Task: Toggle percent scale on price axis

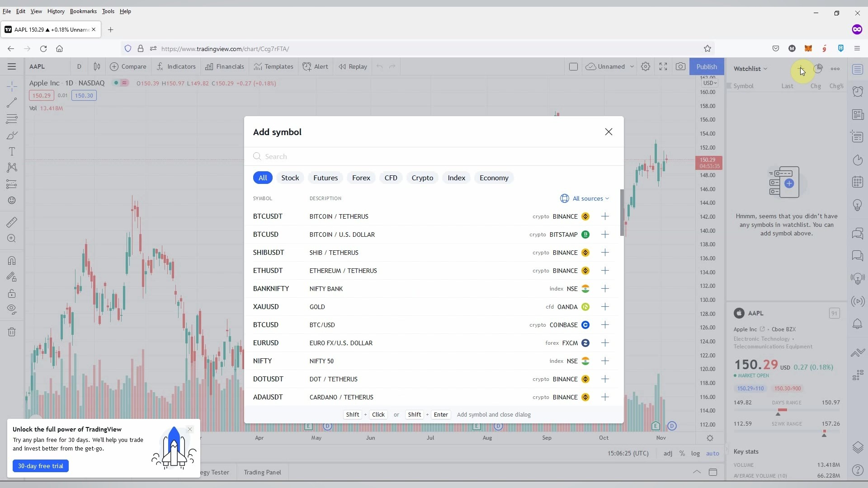Action: tap(682, 453)
